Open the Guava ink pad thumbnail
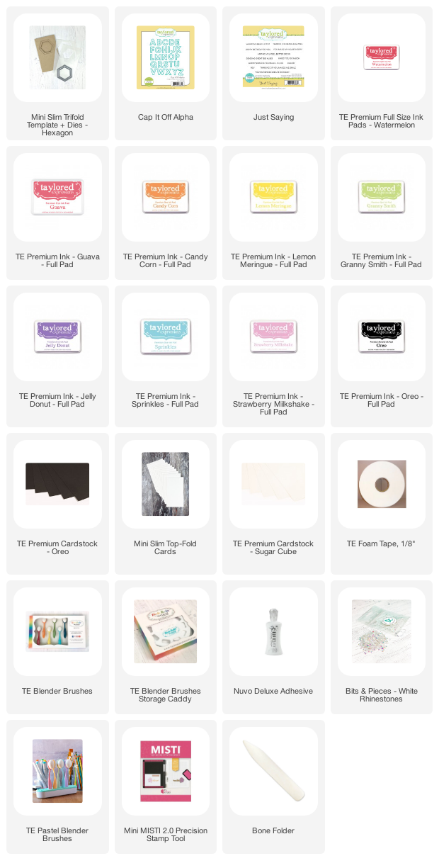This screenshot has height=868, width=439. click(57, 197)
